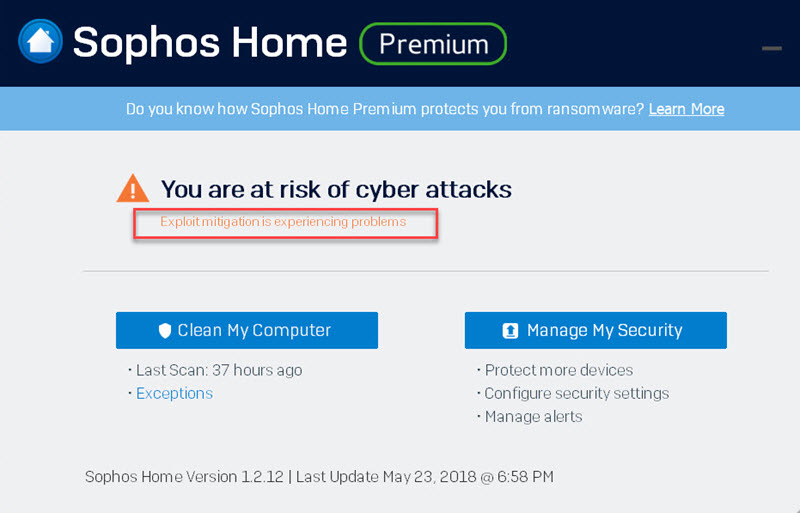The width and height of the screenshot is (800, 513).
Task: Open the Exceptions link
Action: (174, 393)
